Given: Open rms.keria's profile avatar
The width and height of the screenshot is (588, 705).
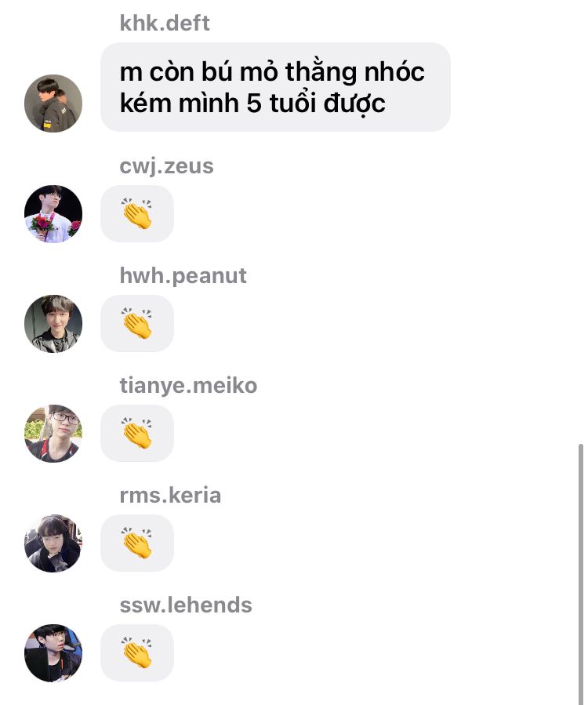Looking at the screenshot, I should 53,543.
